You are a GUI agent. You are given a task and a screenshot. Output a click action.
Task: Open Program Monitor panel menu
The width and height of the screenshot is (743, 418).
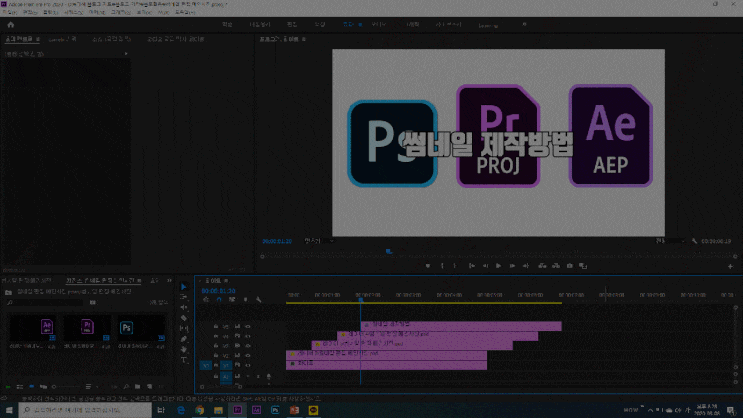coord(304,39)
